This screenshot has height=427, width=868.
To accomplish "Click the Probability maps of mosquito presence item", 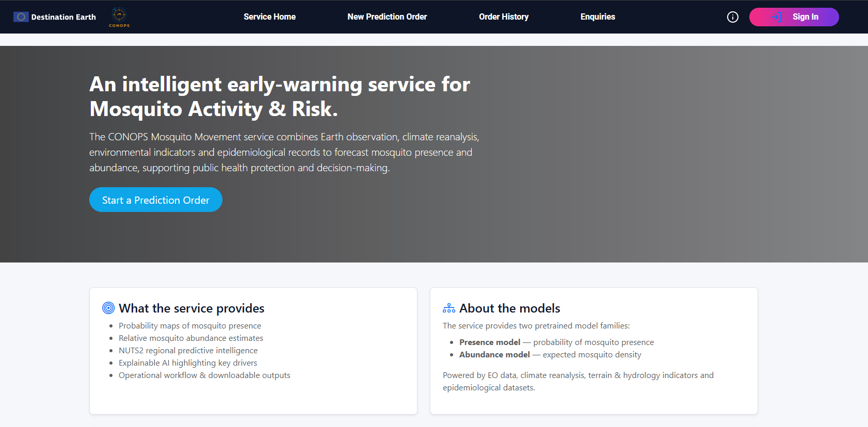I will [x=190, y=326].
